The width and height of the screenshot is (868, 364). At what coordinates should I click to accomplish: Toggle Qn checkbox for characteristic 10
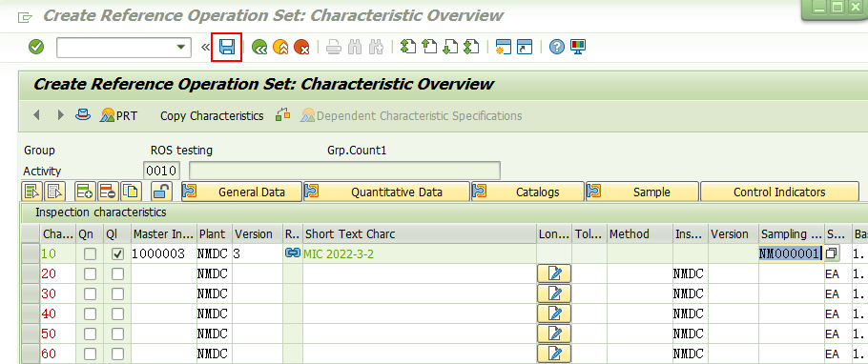[90, 253]
